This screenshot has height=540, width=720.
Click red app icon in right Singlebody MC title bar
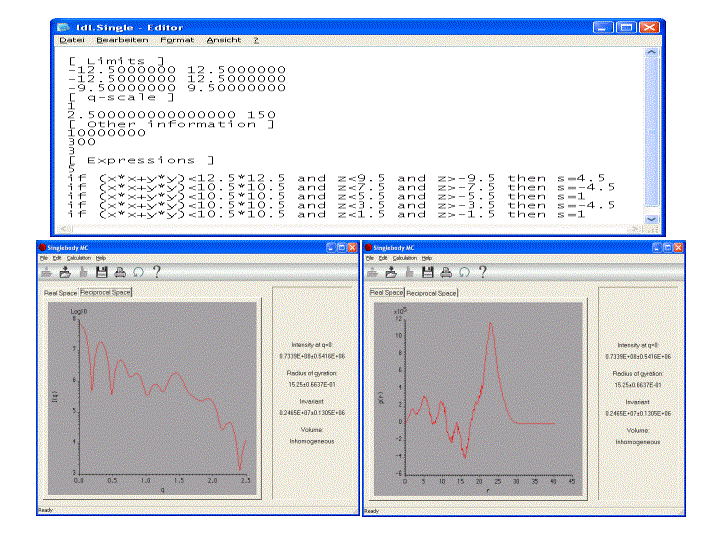tap(368, 248)
